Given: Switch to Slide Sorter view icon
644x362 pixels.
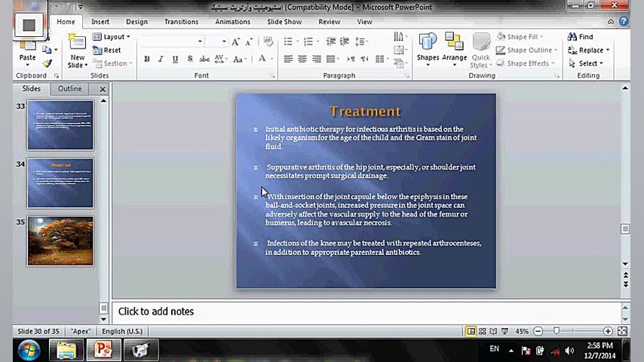Looking at the screenshot, I should [x=482, y=331].
